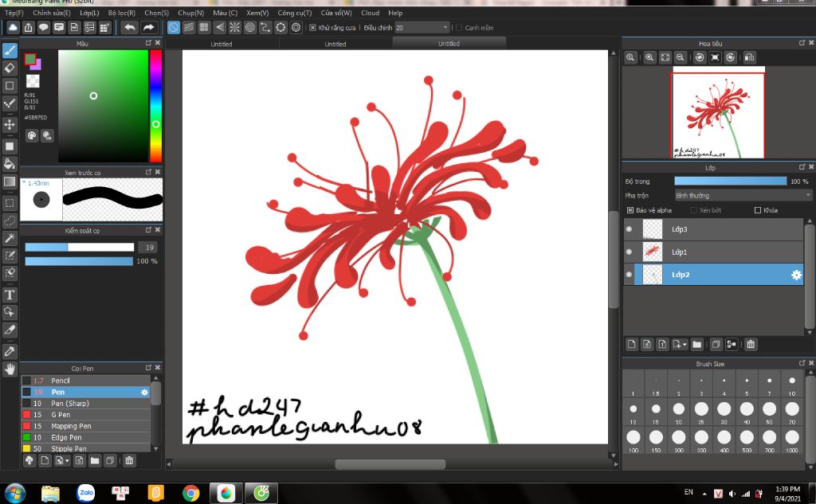Open the Lớp(L) menu

tap(89, 13)
